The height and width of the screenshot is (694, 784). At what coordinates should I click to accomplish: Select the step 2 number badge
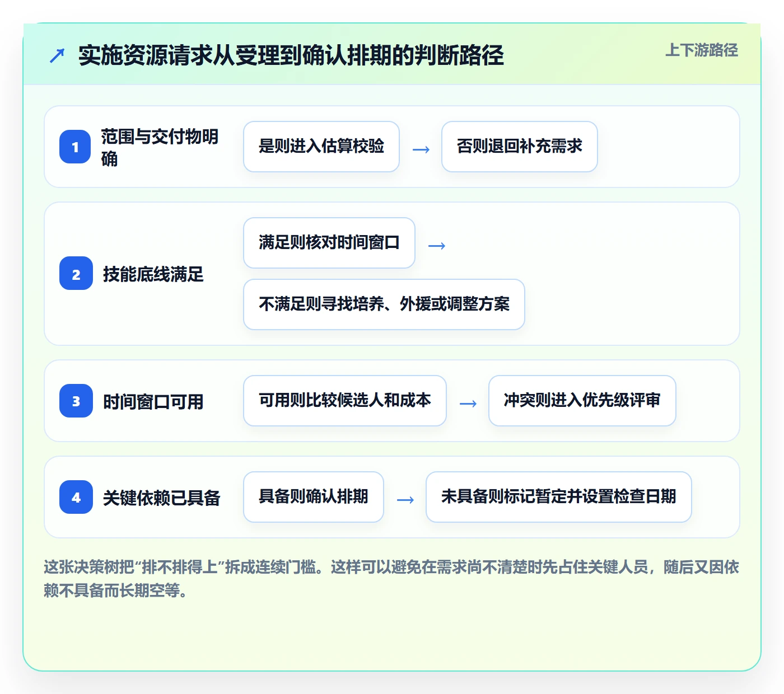76,273
